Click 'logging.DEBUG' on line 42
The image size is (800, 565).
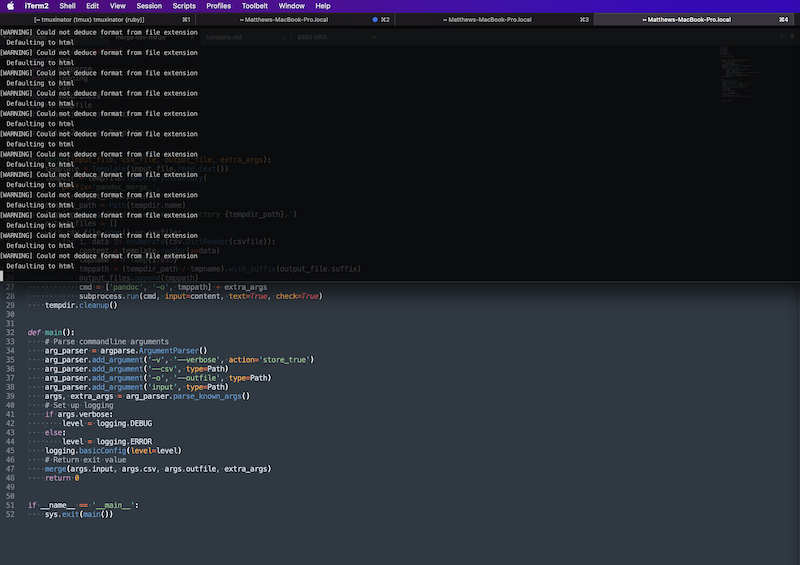[x=124, y=424]
